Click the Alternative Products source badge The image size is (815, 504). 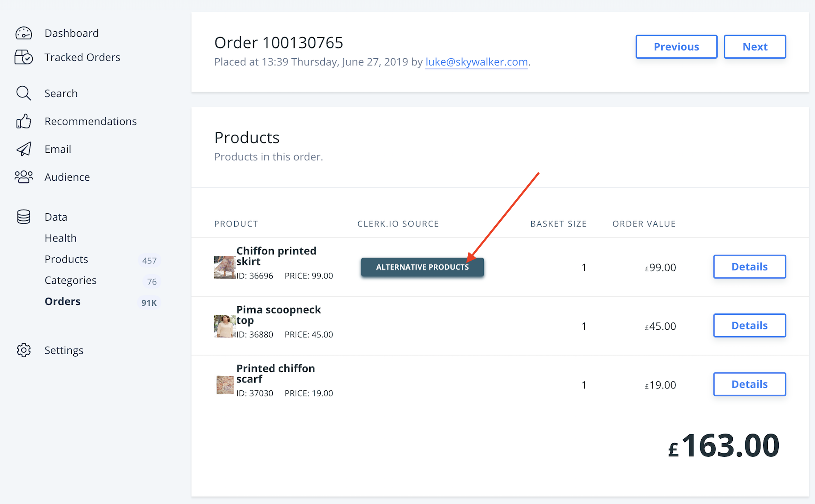pos(422,267)
